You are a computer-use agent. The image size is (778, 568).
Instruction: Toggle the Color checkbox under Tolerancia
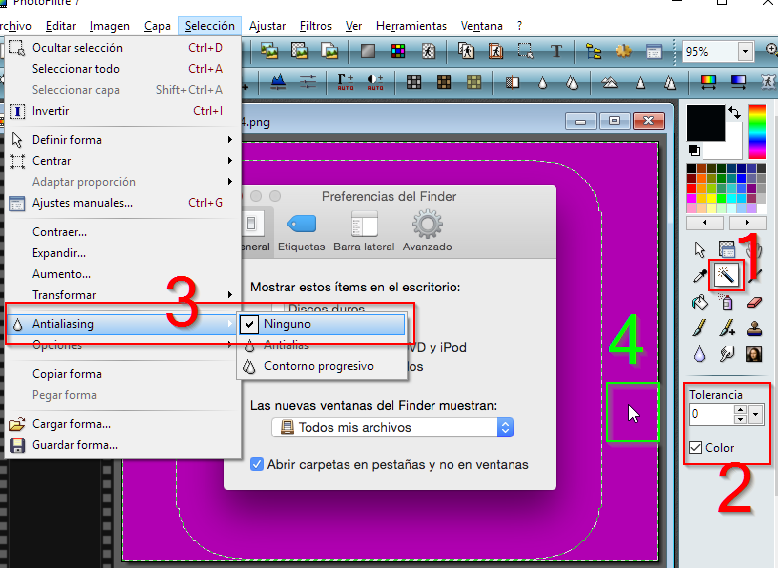pyautogui.click(x=696, y=447)
